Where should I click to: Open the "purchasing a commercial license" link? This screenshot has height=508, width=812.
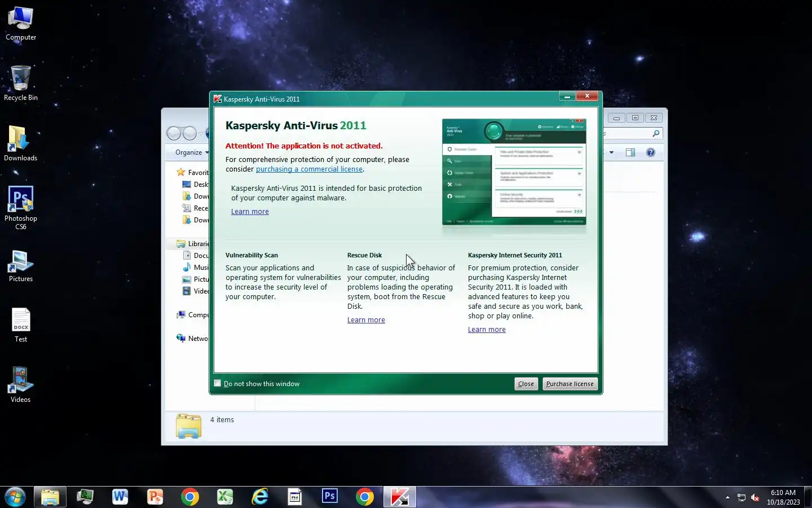click(309, 169)
